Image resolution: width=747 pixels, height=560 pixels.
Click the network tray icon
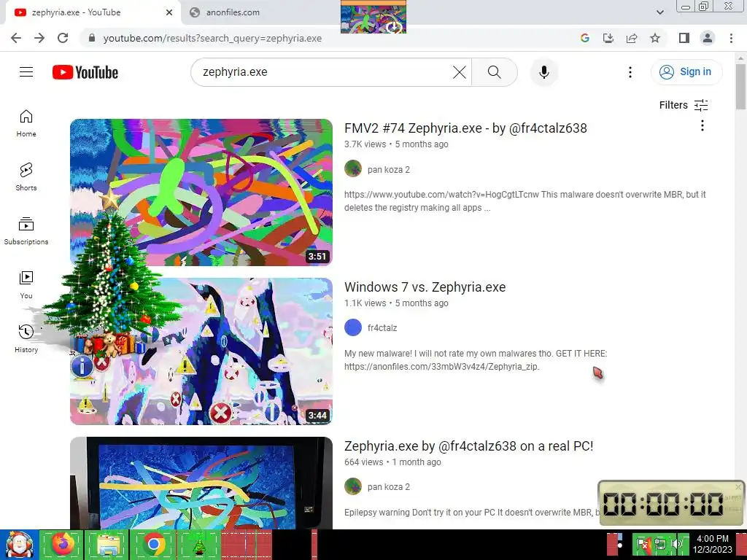click(660, 544)
